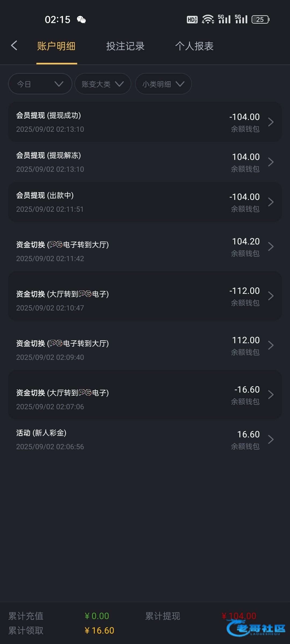Tap the WeChat notification icon in status bar

click(x=81, y=20)
